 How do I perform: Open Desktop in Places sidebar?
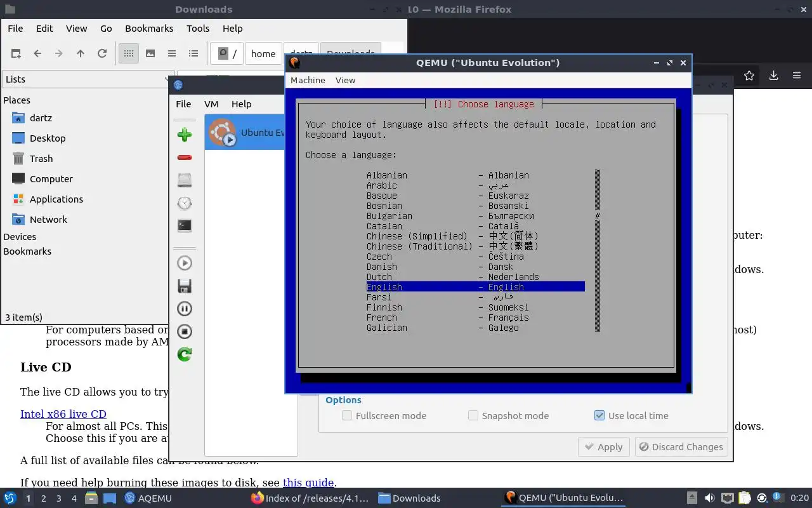click(x=48, y=138)
